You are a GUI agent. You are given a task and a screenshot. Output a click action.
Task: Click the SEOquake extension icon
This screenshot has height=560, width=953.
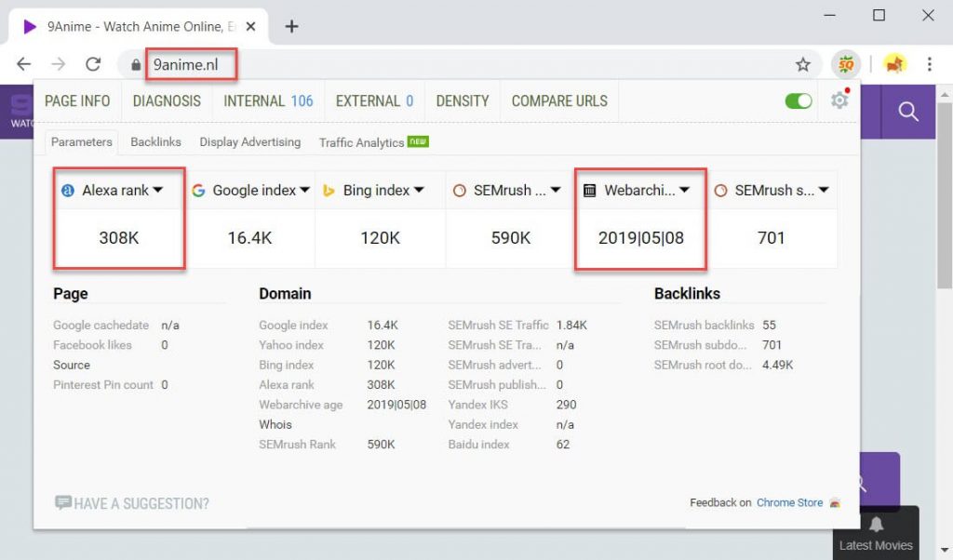[x=845, y=64]
